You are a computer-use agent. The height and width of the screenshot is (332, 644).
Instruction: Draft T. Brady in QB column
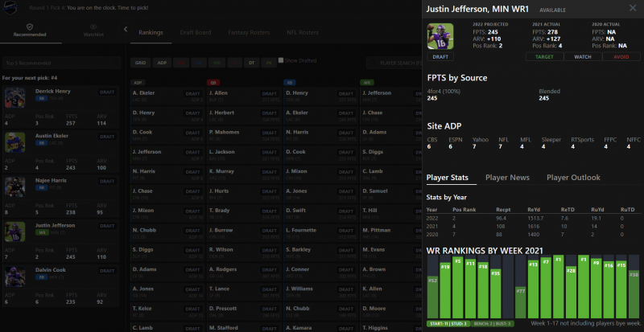(x=270, y=211)
